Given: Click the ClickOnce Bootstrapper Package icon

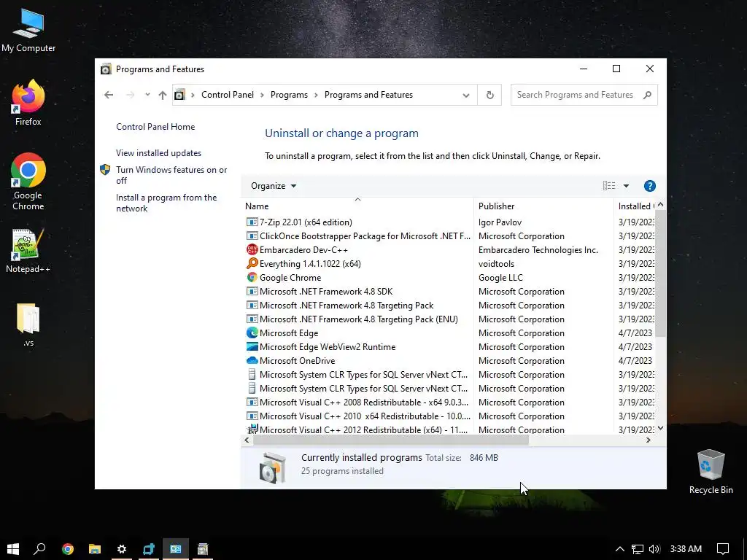Looking at the screenshot, I should pyautogui.click(x=252, y=236).
